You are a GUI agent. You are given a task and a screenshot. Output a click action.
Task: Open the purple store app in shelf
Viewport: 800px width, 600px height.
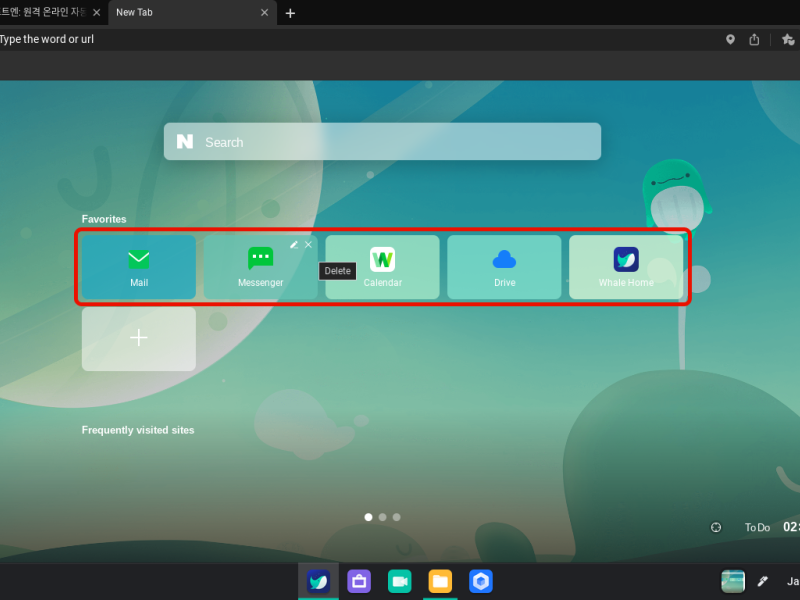pyautogui.click(x=359, y=581)
